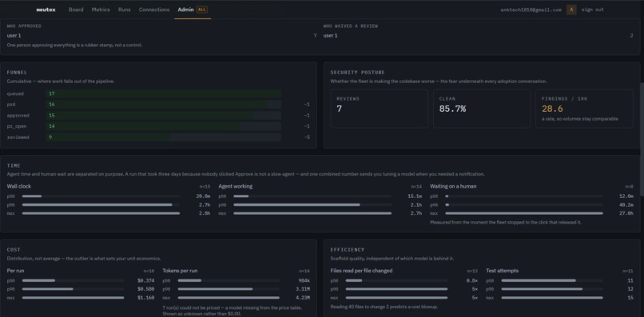Click the Tokens per run max value 4.23M
Viewport: 644px width, 317px height.
(x=303, y=298)
